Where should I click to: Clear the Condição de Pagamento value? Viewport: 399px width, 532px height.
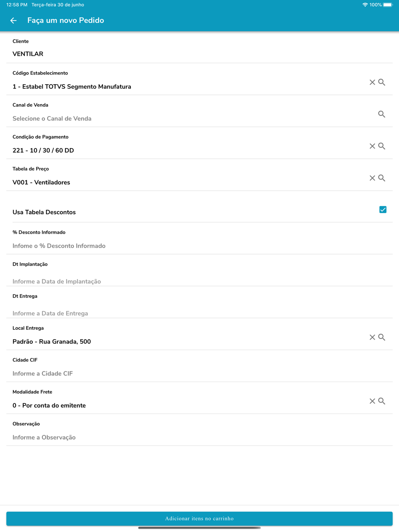click(372, 146)
